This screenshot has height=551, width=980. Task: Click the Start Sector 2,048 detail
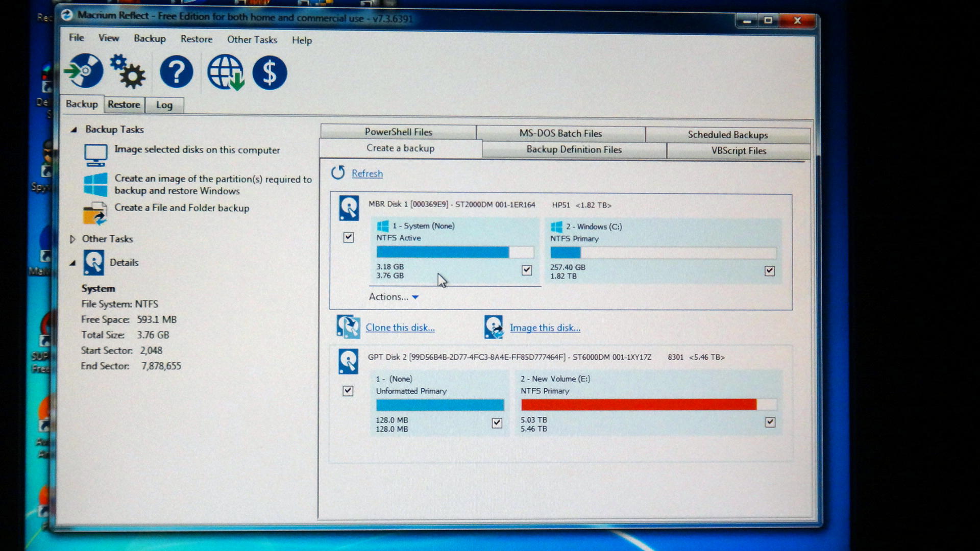(x=121, y=350)
